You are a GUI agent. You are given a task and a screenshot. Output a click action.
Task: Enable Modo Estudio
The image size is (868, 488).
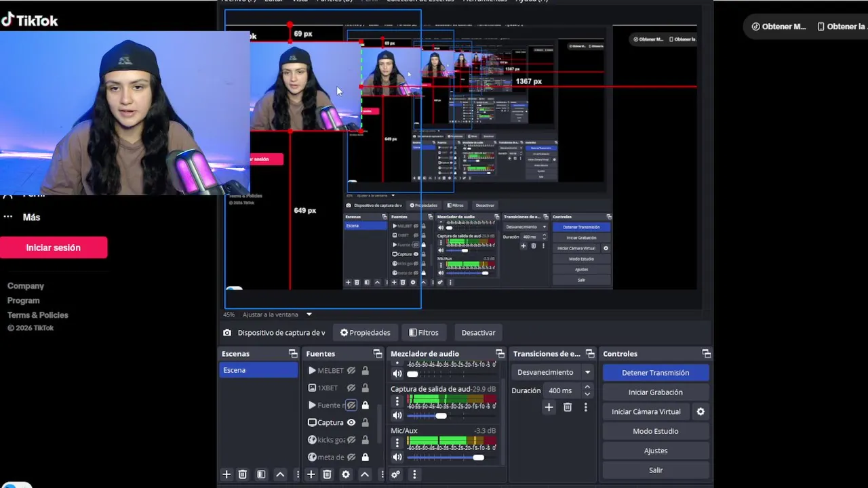(656, 431)
